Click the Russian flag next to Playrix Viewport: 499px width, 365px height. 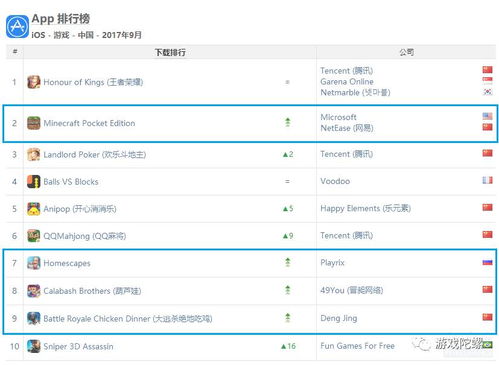point(487,263)
